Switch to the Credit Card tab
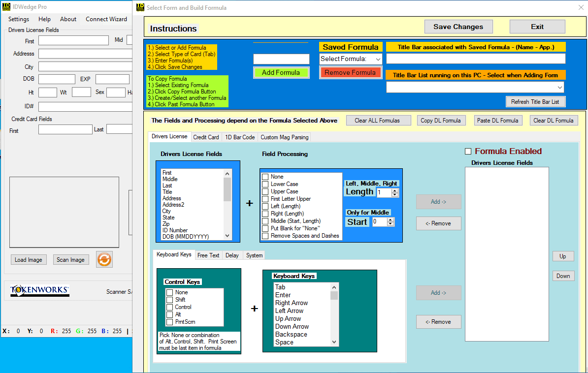Screen dimensions: 588x373 click(206, 137)
